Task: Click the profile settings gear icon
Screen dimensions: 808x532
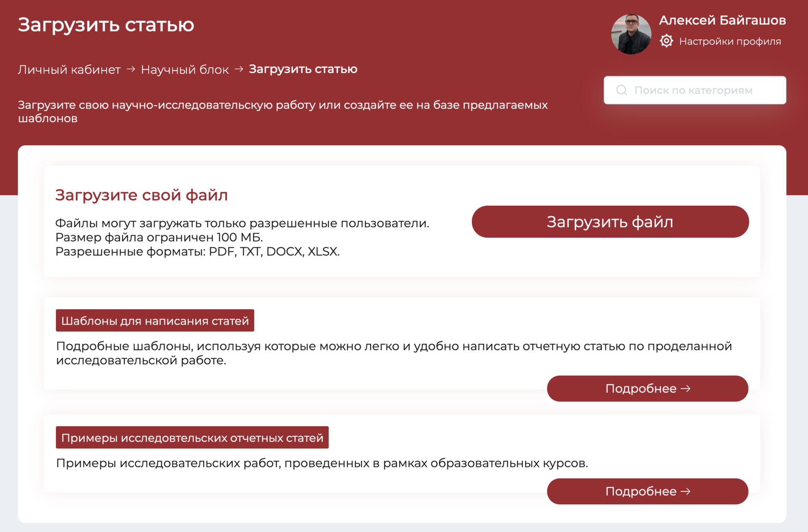Action: 666,41
